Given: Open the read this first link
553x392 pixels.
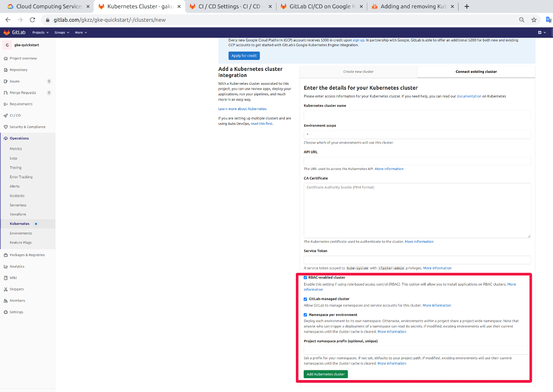Looking at the screenshot, I should [262, 123].
